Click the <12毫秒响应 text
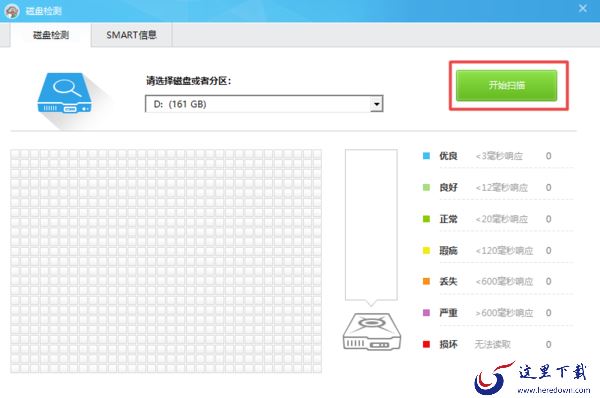Viewport: 600px width, 398px height. click(x=502, y=187)
